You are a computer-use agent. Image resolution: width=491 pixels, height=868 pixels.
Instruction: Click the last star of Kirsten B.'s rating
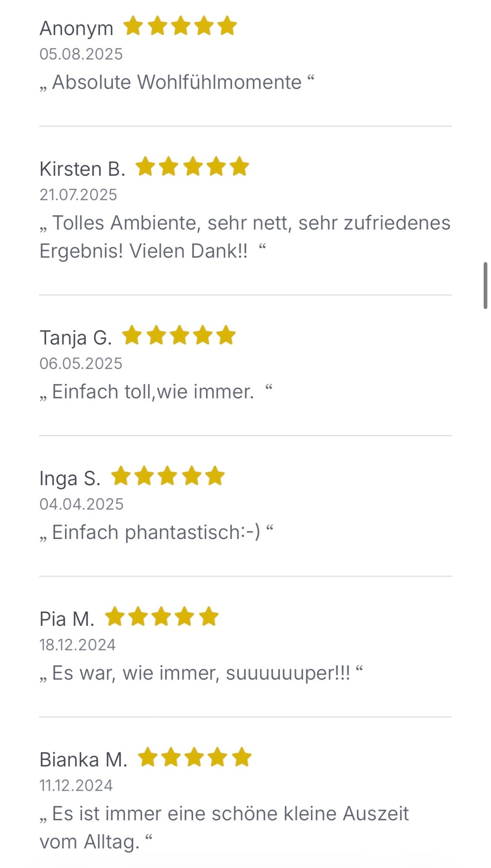239,167
